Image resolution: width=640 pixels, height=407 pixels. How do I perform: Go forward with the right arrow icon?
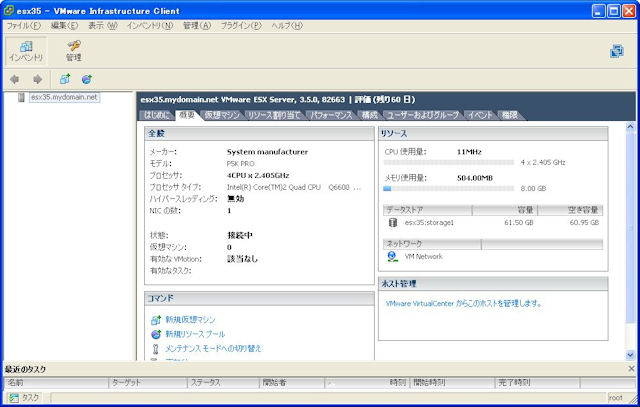point(38,79)
